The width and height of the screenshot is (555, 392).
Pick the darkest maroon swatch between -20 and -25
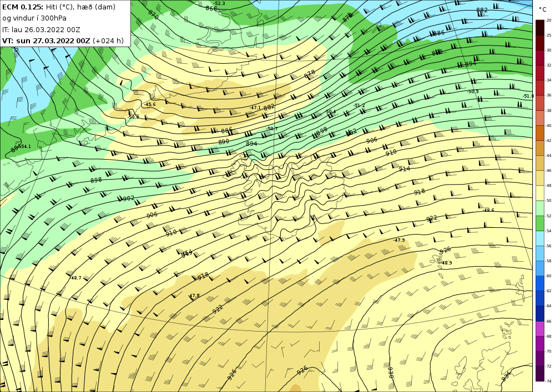click(540, 28)
